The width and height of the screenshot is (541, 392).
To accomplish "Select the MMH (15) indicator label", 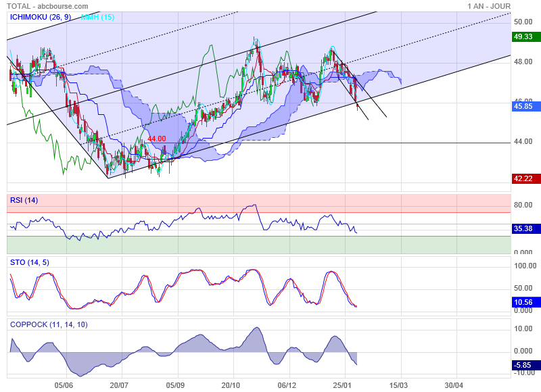I will pos(97,17).
